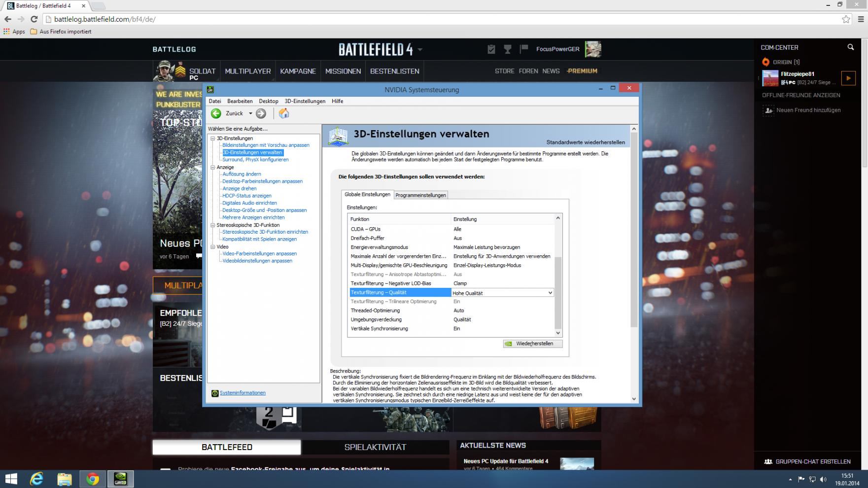Image resolution: width=868 pixels, height=488 pixels.
Task: Select the Dreifach-Puffer row
Action: coord(451,238)
